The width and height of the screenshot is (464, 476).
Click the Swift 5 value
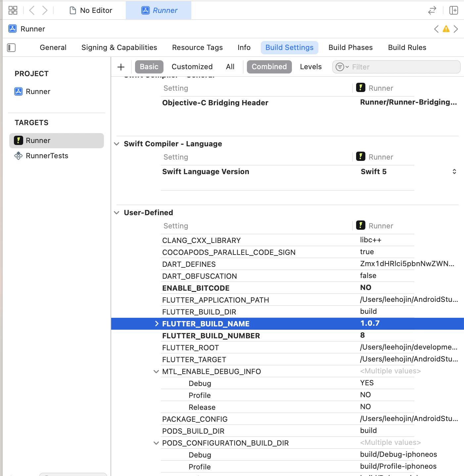click(x=374, y=171)
